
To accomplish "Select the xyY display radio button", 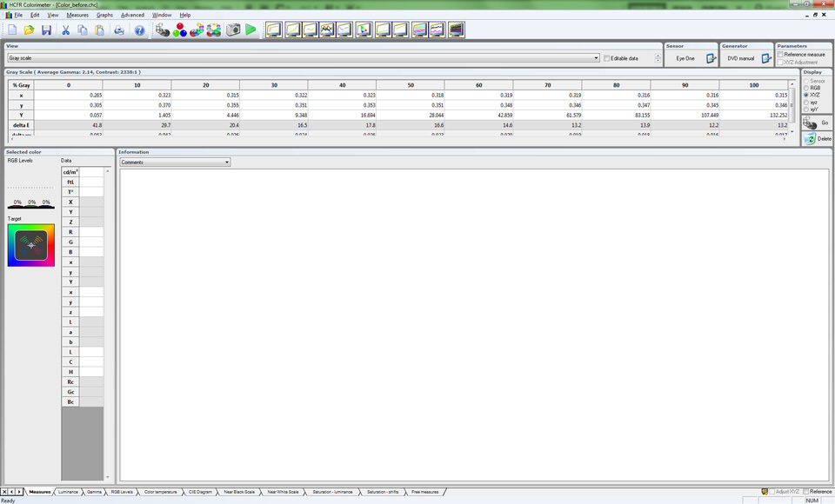I will [x=806, y=109].
